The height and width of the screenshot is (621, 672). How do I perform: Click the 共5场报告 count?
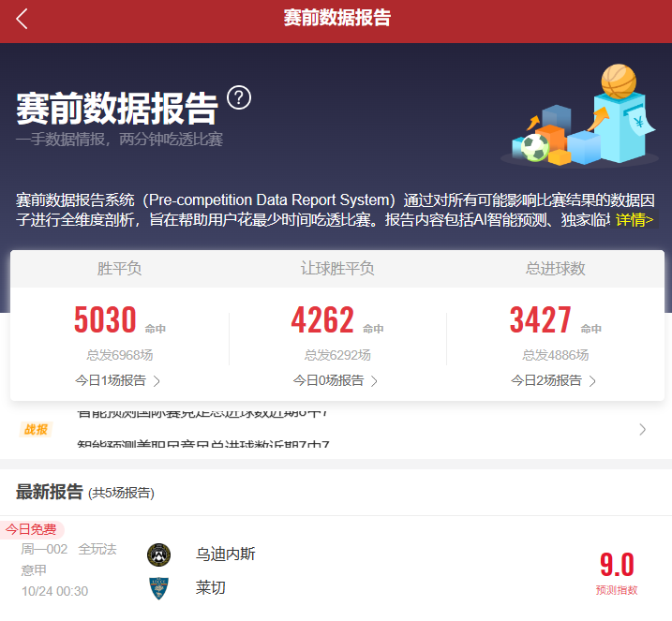click(x=121, y=493)
